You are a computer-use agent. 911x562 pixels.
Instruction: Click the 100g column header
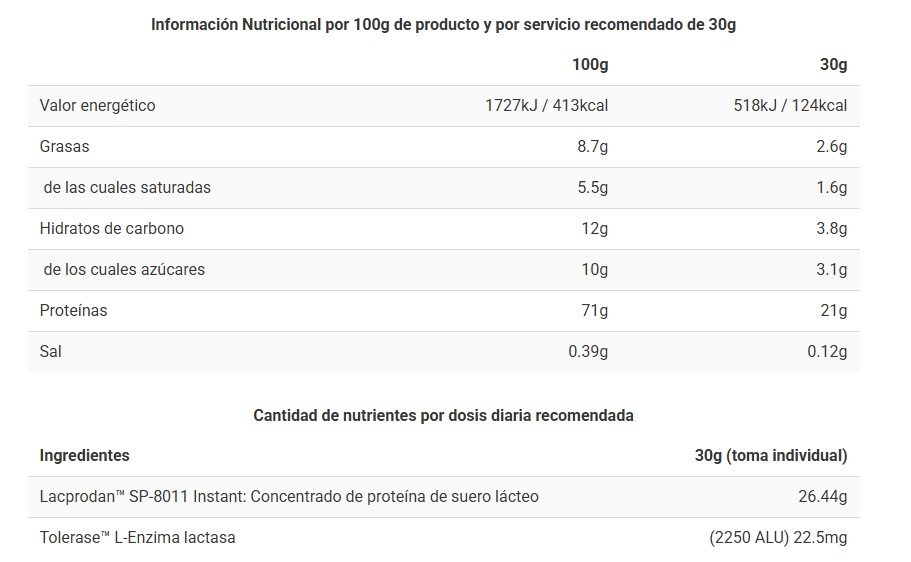pyautogui.click(x=590, y=65)
